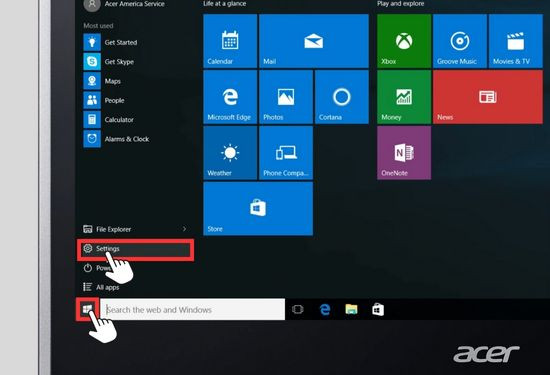Open the Store icon in taskbar

coord(378,309)
